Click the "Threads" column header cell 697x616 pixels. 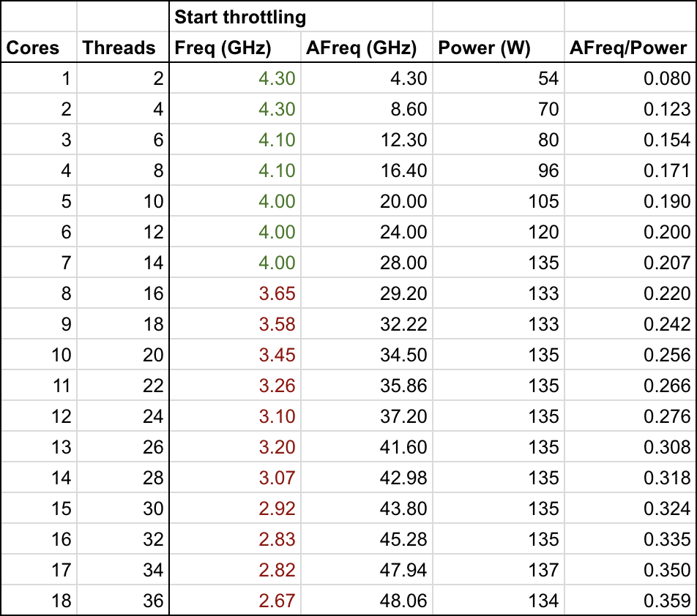[119, 48]
